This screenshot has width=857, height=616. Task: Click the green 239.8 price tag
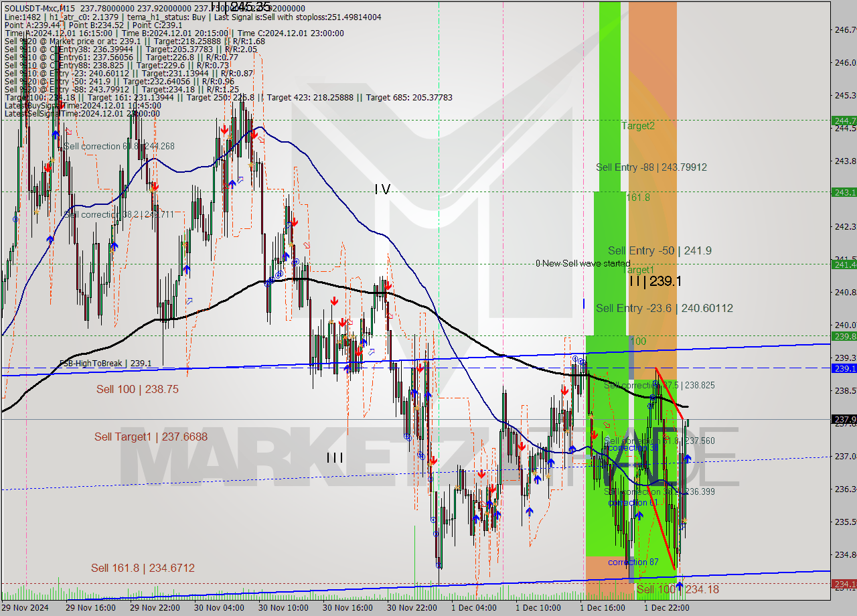pos(844,336)
